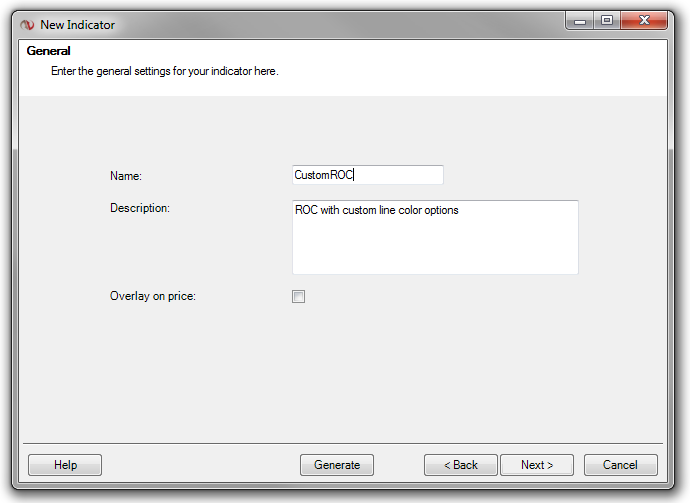Click the Generate button
690x503 pixels.
pyautogui.click(x=337, y=465)
